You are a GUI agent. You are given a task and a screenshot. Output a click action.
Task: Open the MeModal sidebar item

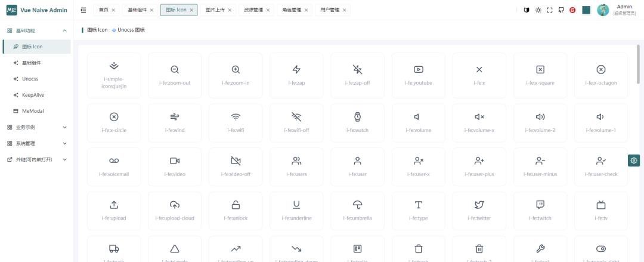click(x=35, y=110)
